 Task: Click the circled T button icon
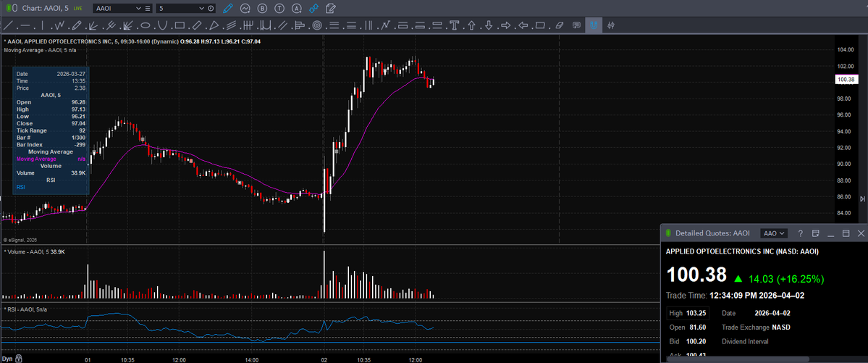279,8
